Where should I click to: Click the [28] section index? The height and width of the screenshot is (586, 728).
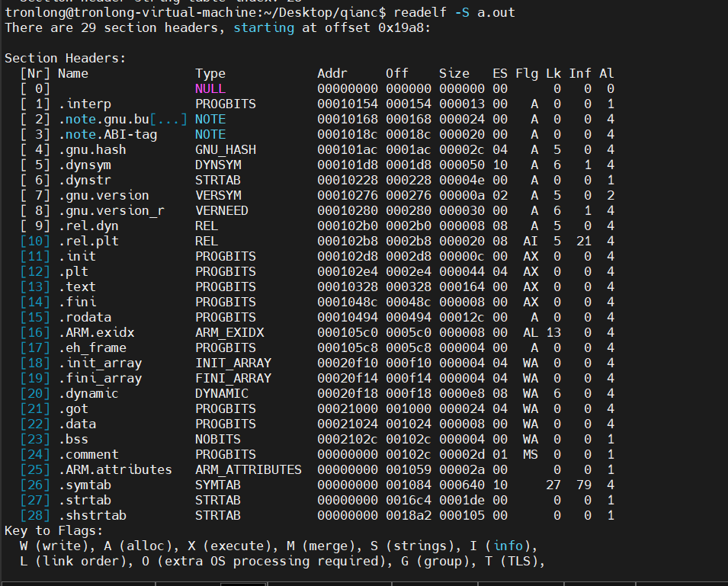(x=35, y=515)
